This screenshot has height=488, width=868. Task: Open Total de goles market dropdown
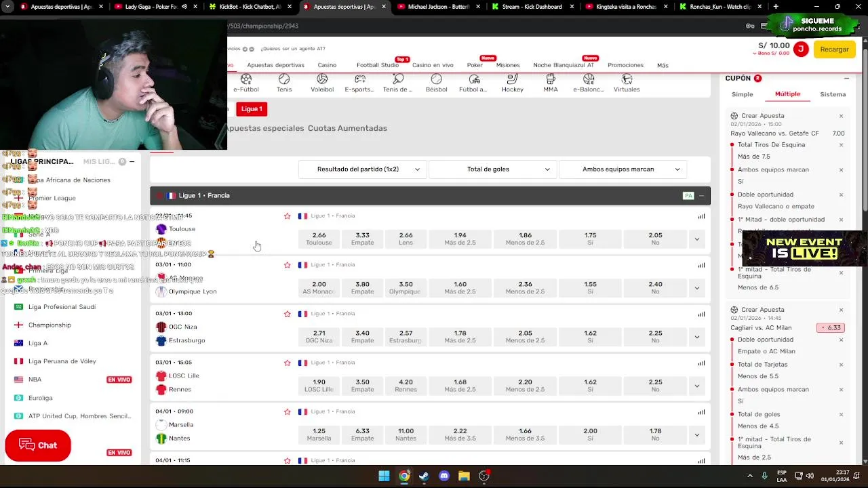[493, 169]
